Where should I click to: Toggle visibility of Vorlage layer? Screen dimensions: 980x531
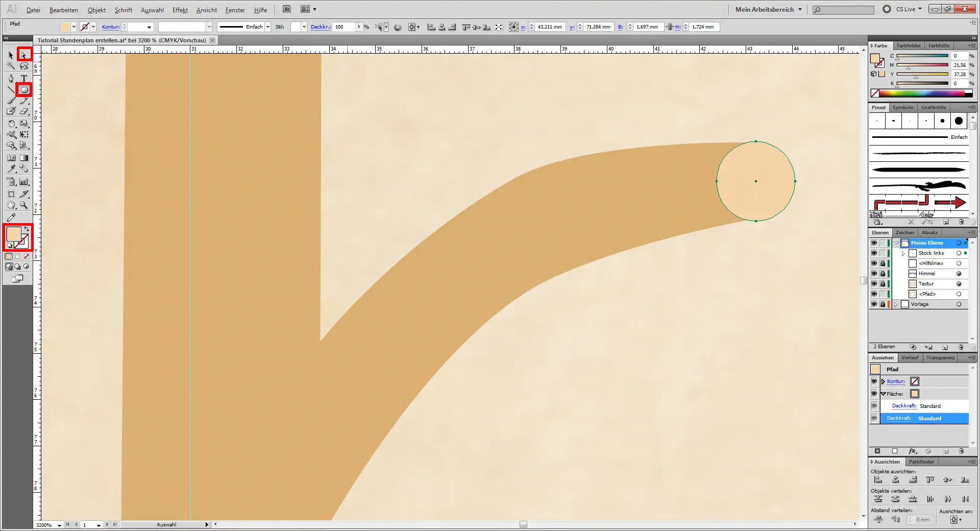[874, 304]
